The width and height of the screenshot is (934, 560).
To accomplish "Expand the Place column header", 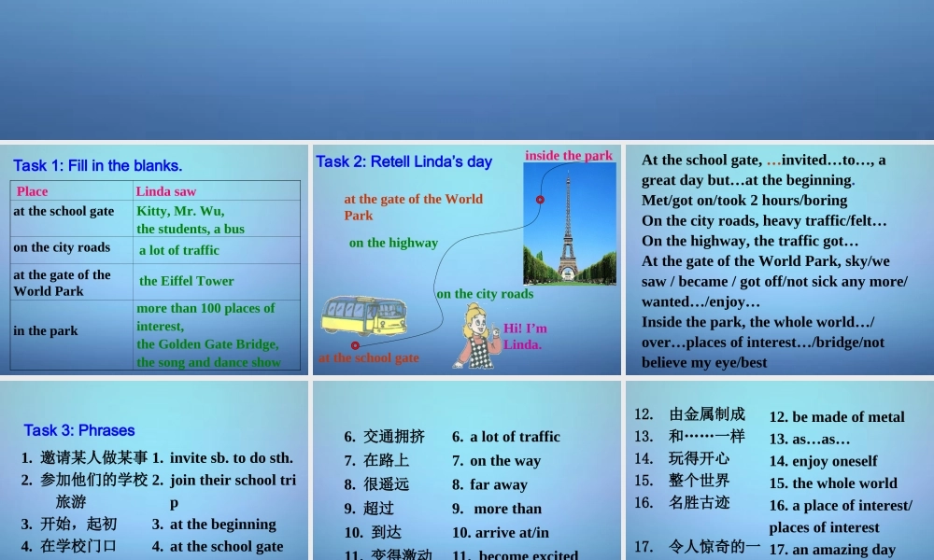I will pos(32,191).
